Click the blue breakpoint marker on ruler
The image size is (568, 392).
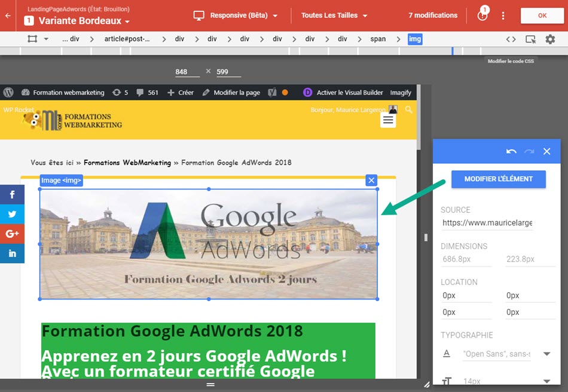click(453, 51)
